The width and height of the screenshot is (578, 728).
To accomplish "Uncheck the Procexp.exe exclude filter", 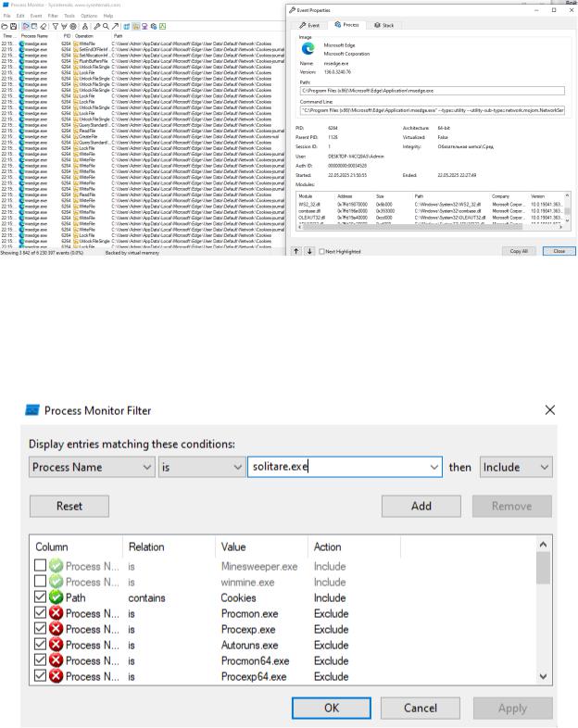I will click(41, 628).
